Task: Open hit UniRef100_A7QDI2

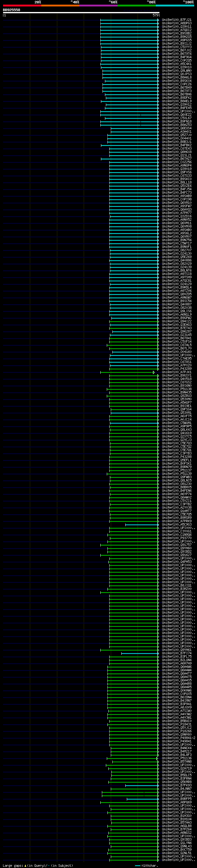Action: click(176, 30)
